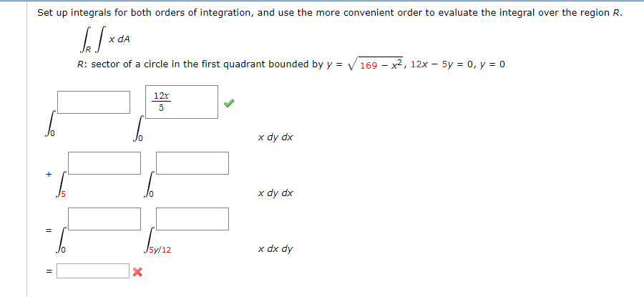Click the second outer integral's upper limit field
644x297 pixels.
tap(104, 162)
